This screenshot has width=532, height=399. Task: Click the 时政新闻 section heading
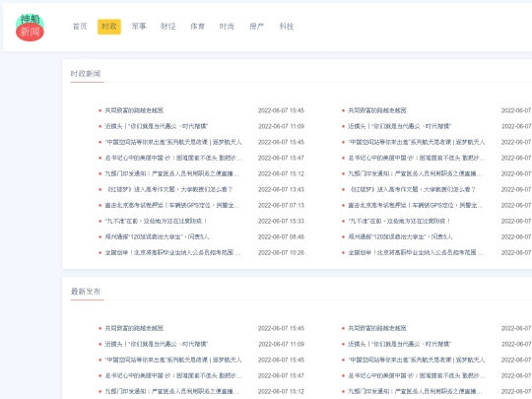click(x=86, y=74)
